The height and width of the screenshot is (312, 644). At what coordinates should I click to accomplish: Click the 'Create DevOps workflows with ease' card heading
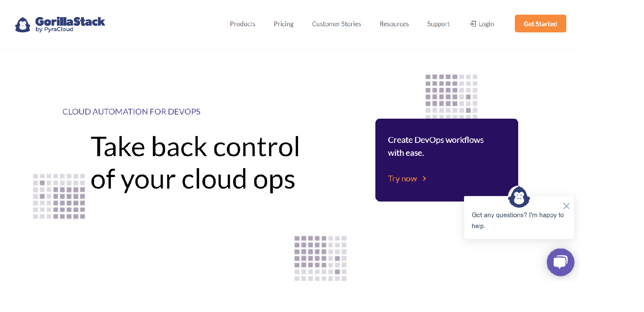coord(435,146)
